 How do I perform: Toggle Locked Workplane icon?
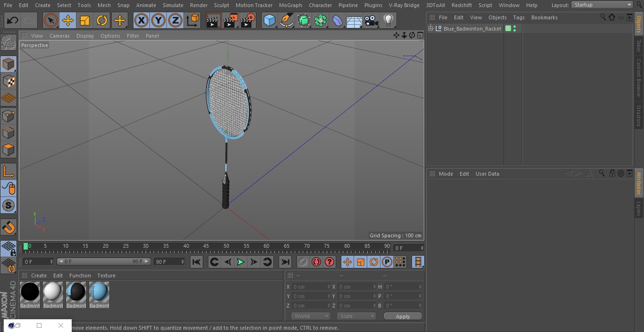[8, 248]
